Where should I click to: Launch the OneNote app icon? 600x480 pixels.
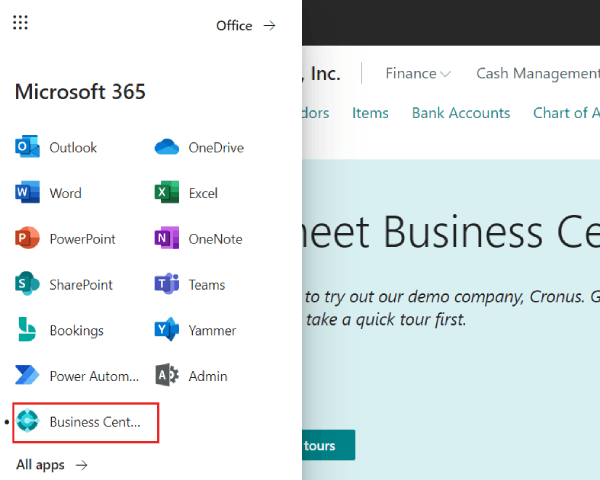pos(166,238)
